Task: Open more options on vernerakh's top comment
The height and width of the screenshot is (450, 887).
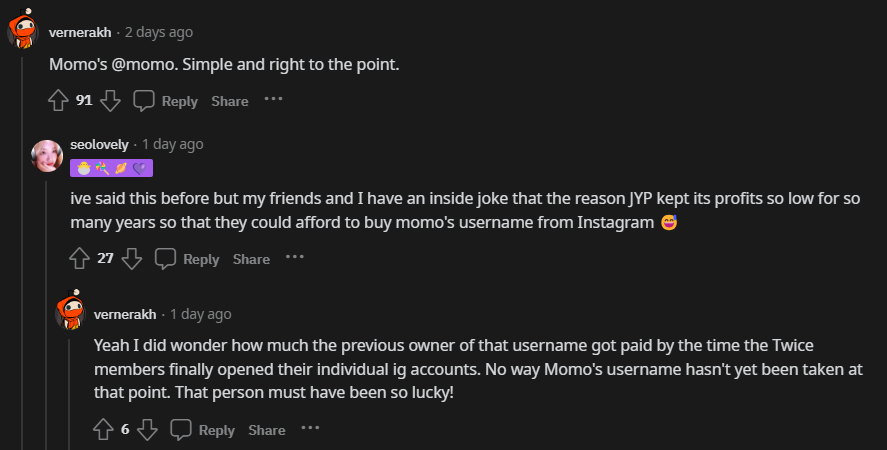Action: click(x=274, y=100)
